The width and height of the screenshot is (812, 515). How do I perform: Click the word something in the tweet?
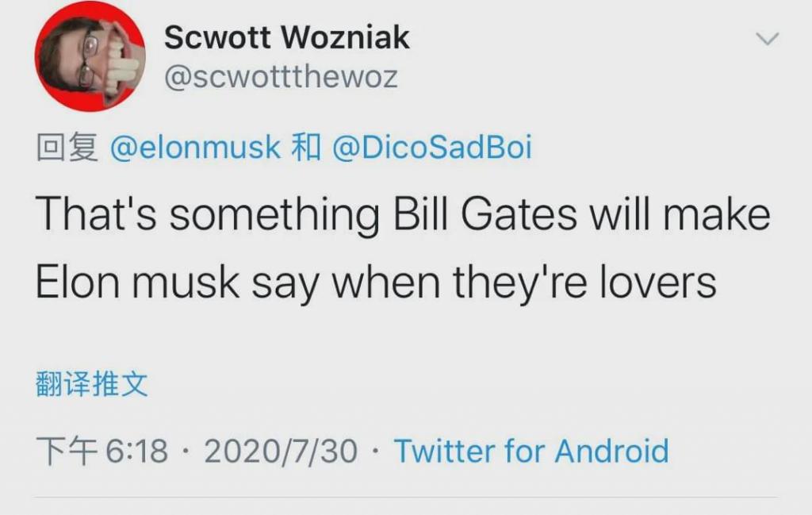(274, 215)
